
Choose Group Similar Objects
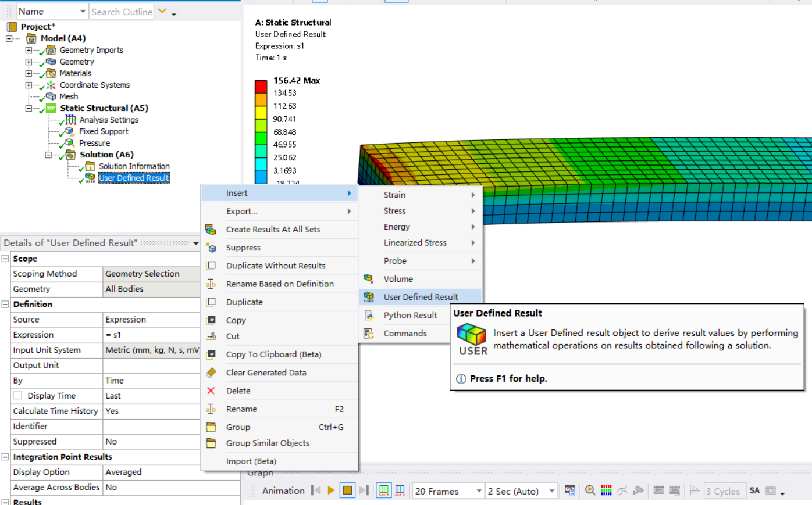[x=279, y=443]
